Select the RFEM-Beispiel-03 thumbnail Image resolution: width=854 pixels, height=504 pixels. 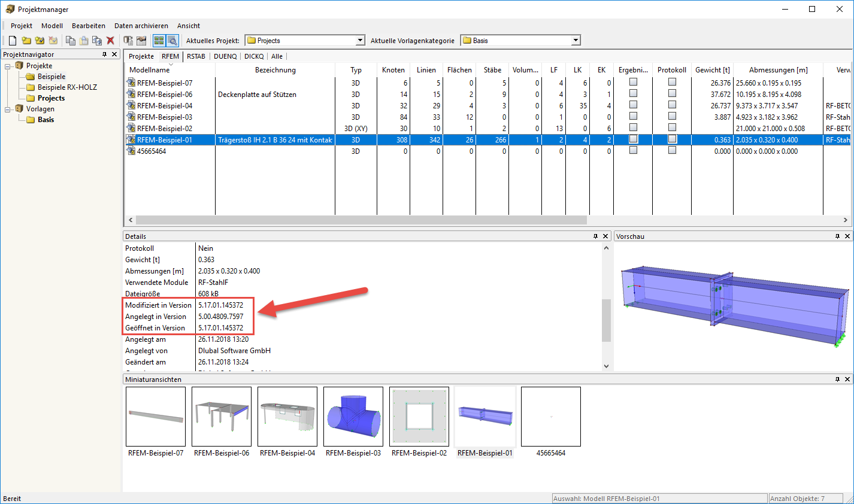[x=353, y=416]
